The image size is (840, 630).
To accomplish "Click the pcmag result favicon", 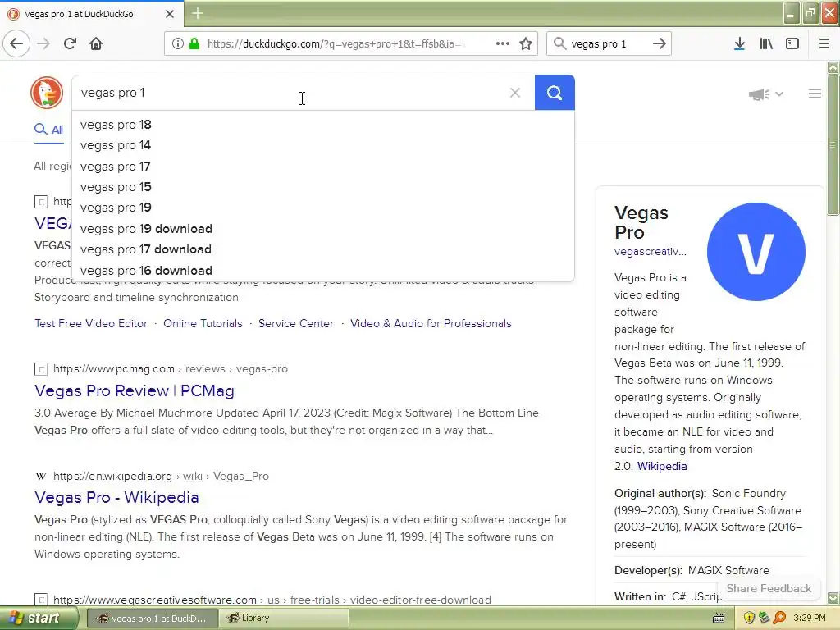I will pyautogui.click(x=41, y=369).
